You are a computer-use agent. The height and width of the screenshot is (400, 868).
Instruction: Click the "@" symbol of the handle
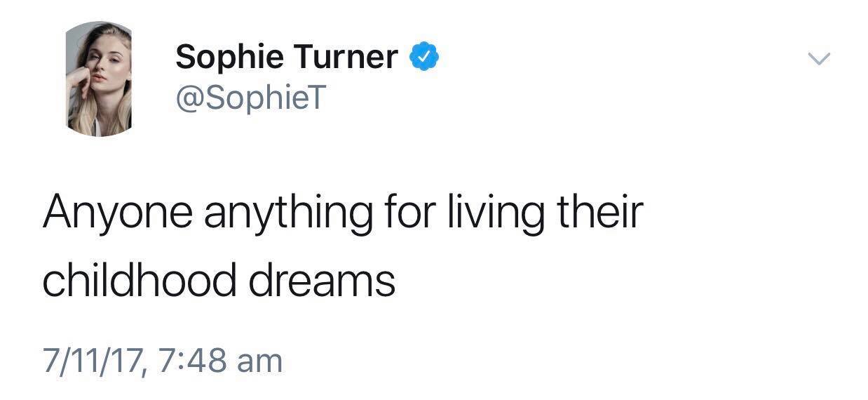[x=188, y=99]
